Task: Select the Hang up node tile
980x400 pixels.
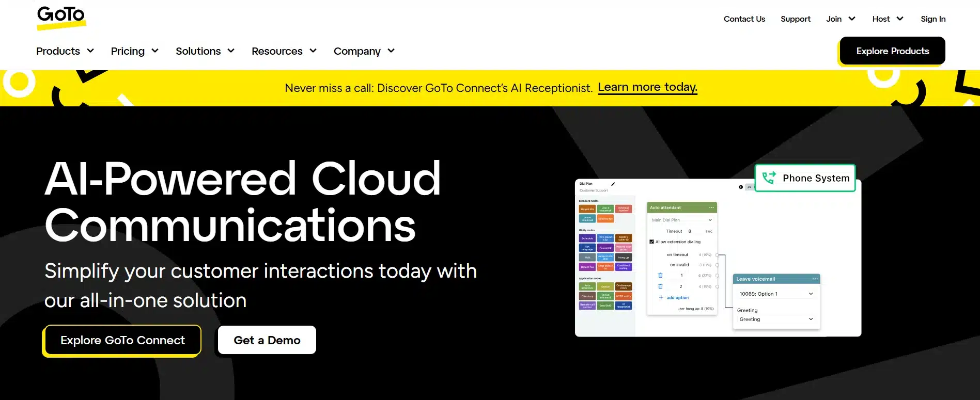Action: 624,258
